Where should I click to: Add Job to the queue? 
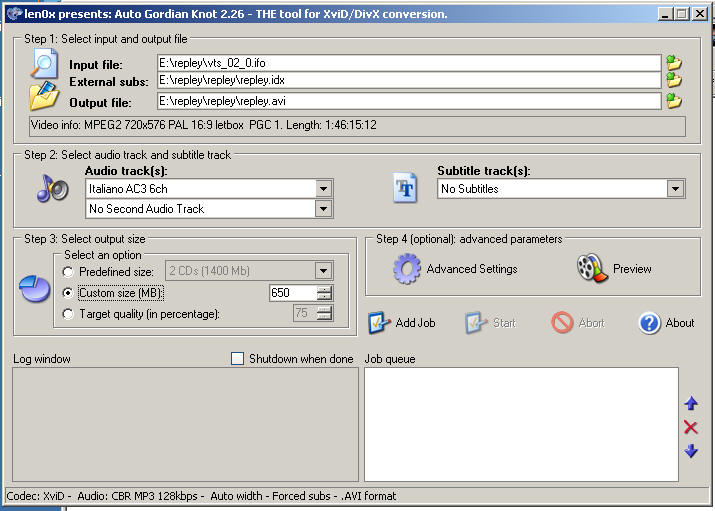point(402,323)
